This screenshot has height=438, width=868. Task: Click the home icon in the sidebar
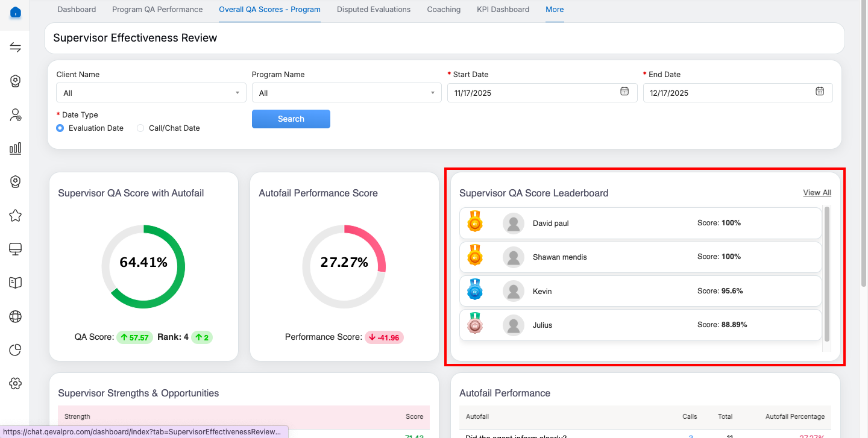[x=16, y=13]
